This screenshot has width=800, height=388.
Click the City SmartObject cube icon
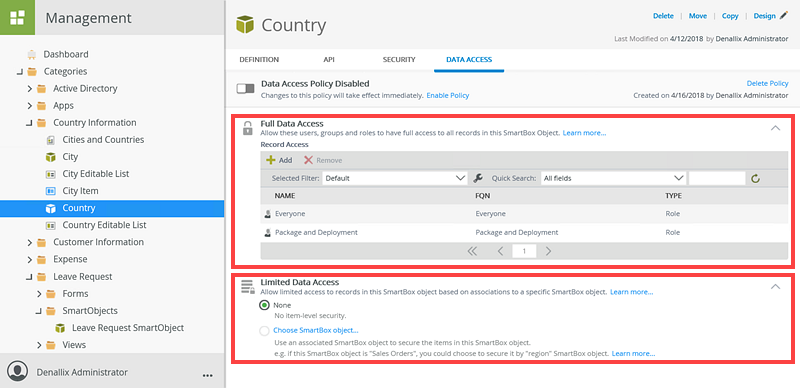(51, 157)
